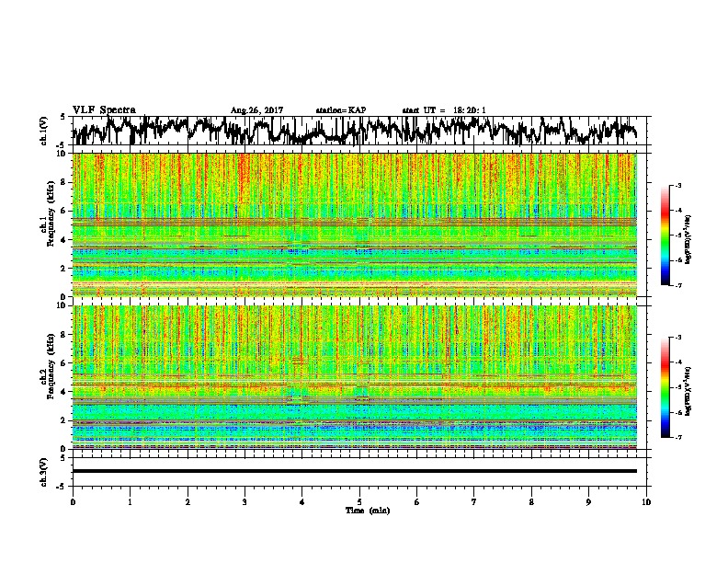This screenshot has width=728, height=563.
Task: Click the ch.1 spectrogram panel
Action: coord(354,224)
